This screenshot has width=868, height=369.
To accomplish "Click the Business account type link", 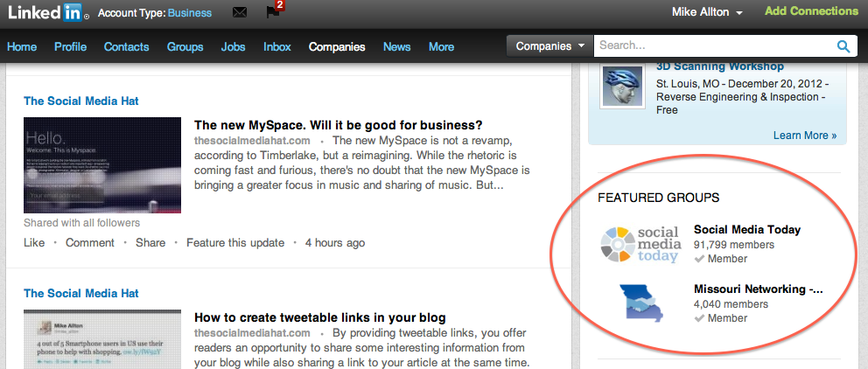I will click(x=190, y=13).
